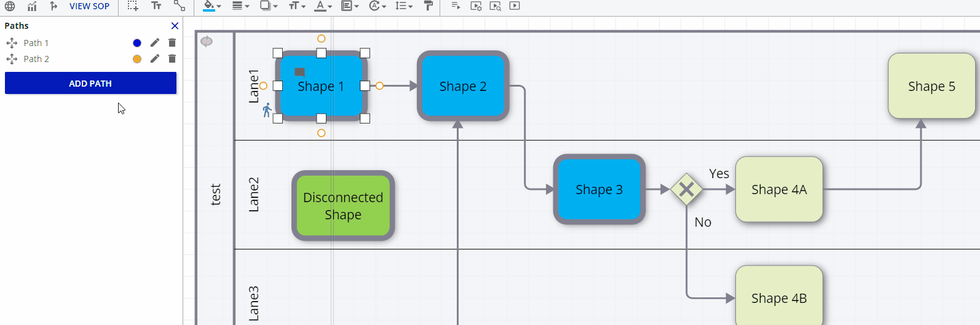The height and width of the screenshot is (325, 980).
Task: Click the globe icon in toolbar
Action: (x=10, y=6)
